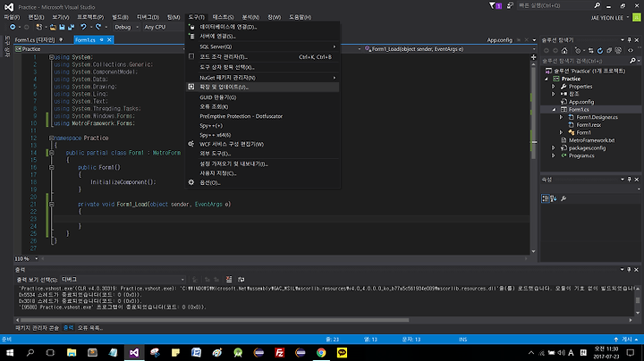Click Collapse All icon in Solution Explorer

point(609,50)
